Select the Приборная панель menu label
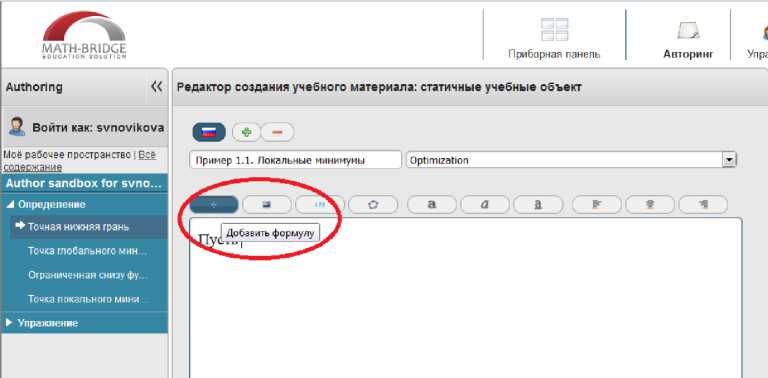The height and width of the screenshot is (378, 768). [x=554, y=54]
